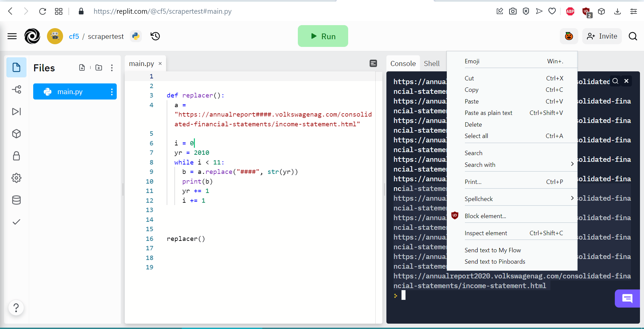644x329 pixels.
Task: Open the Files panel more options
Action: tap(112, 68)
